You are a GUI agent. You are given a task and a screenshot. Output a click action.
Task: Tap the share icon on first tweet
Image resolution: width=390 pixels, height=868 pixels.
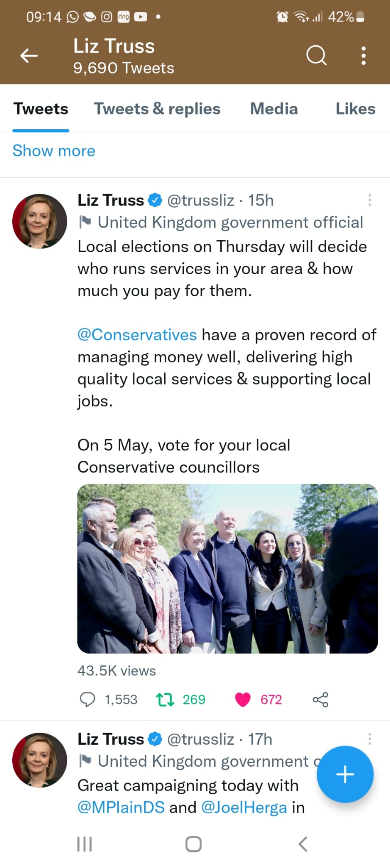click(321, 699)
